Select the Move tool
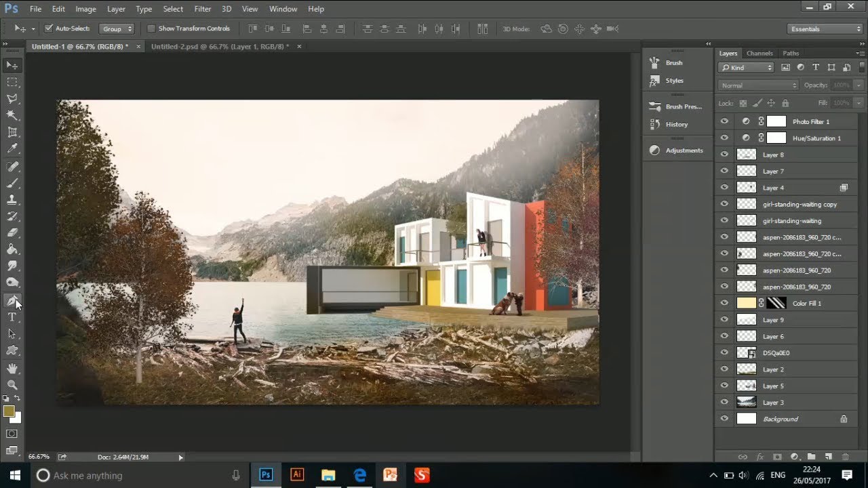Image resolution: width=868 pixels, height=488 pixels. 11,64
